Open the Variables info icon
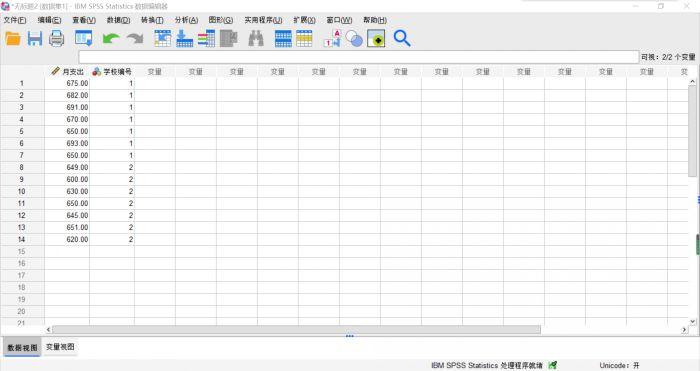Screen dimensions: 700x371 (x=206, y=38)
